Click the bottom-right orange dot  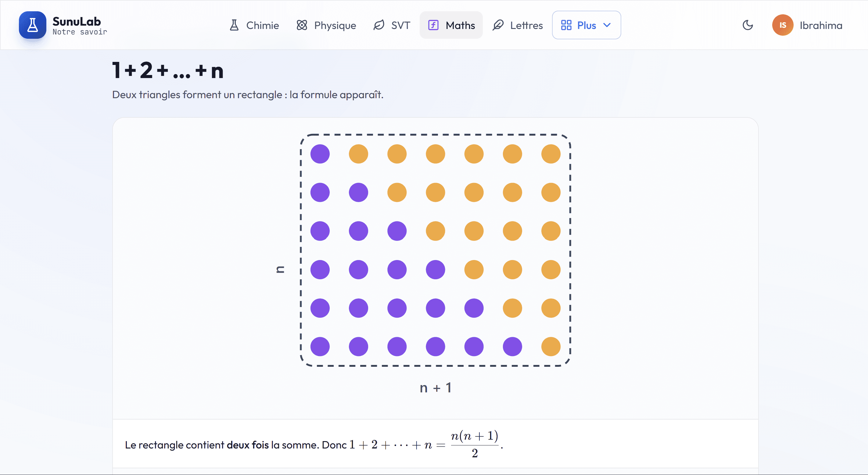coord(551,347)
